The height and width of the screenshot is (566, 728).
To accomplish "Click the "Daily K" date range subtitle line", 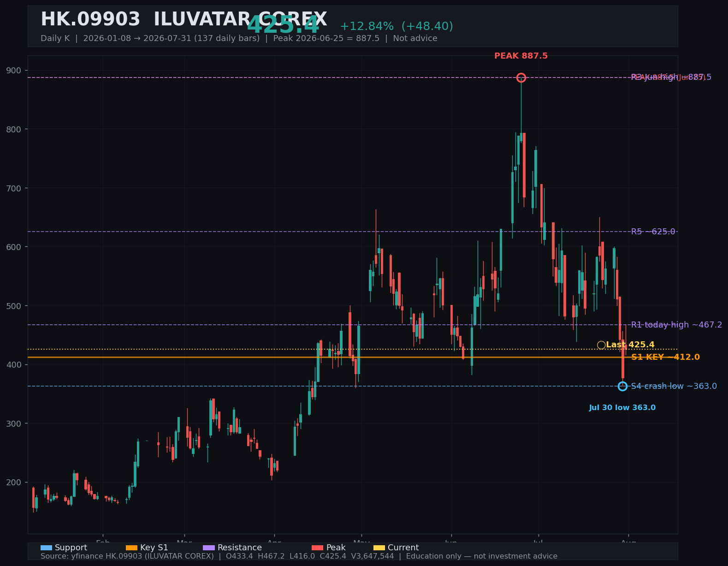I will (239, 38).
